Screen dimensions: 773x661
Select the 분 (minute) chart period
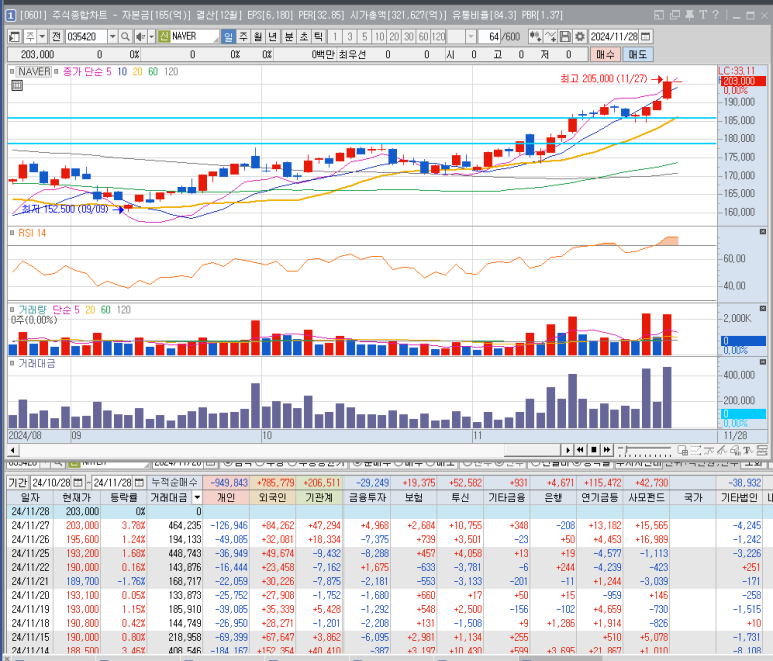tap(289, 36)
